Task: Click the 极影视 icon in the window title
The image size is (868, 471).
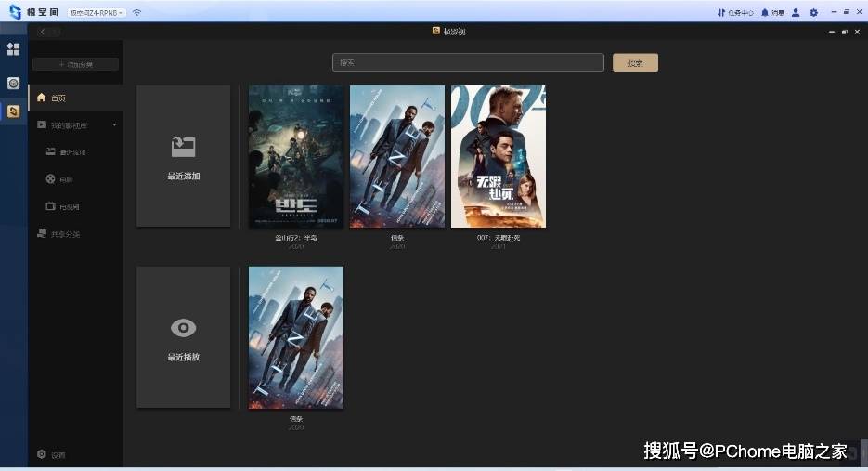Action: tap(436, 31)
